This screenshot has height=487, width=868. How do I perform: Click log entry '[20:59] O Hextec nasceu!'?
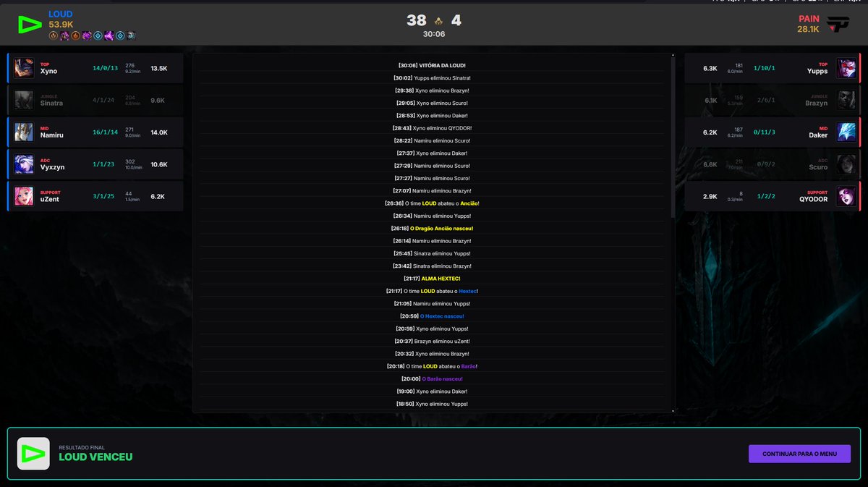[432, 316]
